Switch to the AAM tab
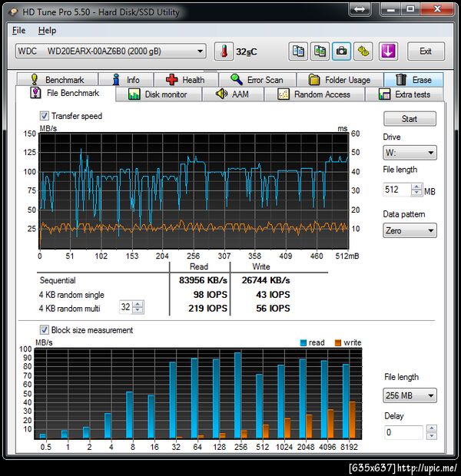The height and width of the screenshot is (476, 461). click(233, 94)
